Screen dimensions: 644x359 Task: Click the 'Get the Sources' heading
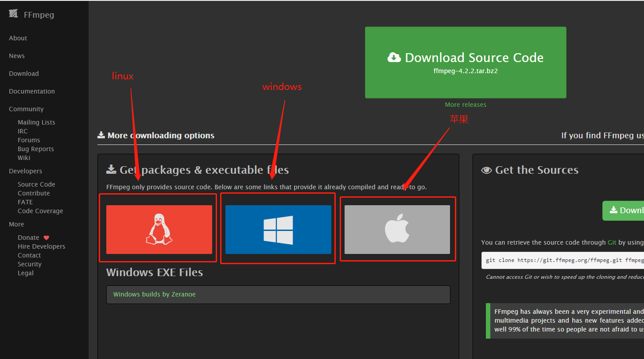point(537,170)
